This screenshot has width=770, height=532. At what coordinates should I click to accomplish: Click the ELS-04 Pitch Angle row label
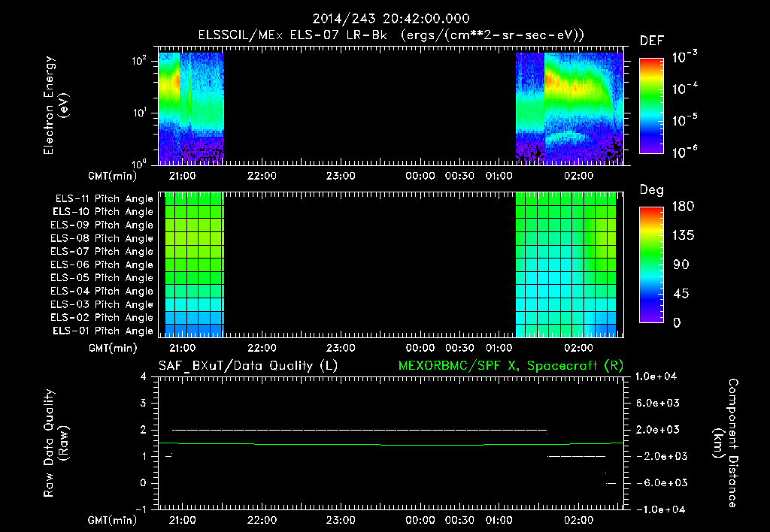click(x=102, y=291)
